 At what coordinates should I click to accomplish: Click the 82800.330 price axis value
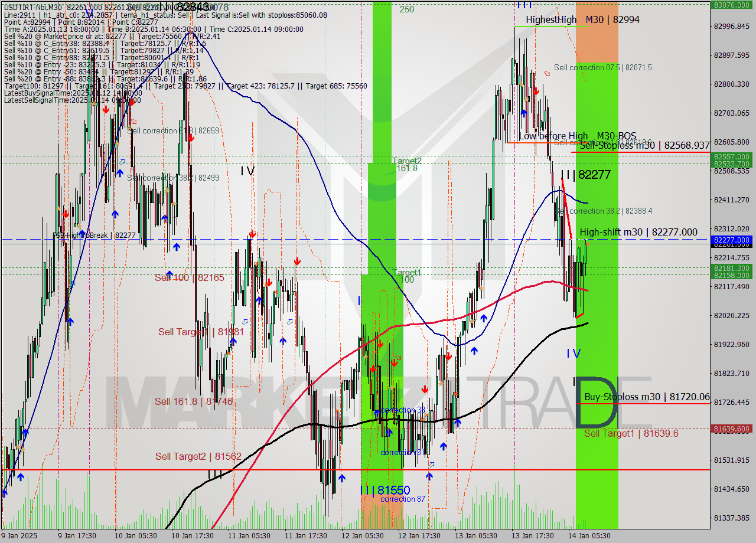(732, 84)
